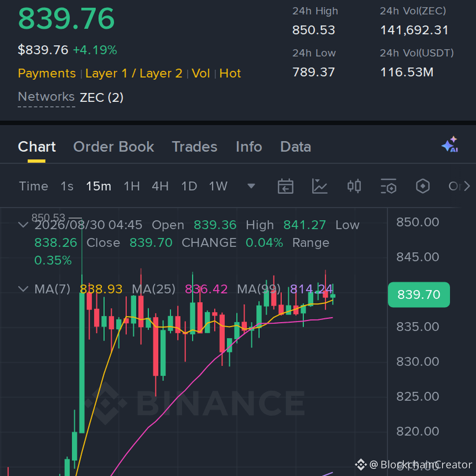Tap the large 839.76 price
Viewport: 476px width, 476px height.
tap(66, 19)
